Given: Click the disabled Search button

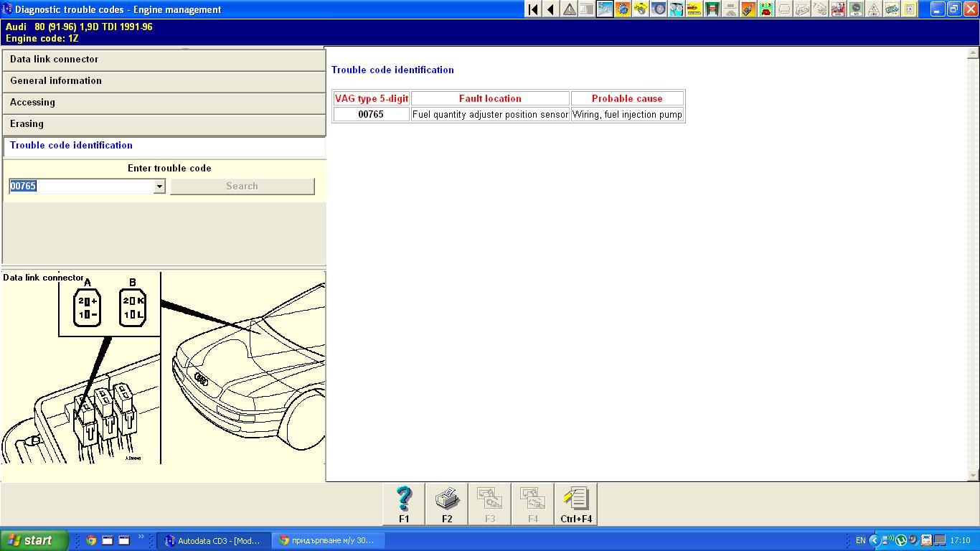Looking at the screenshot, I should pyautogui.click(x=242, y=187).
